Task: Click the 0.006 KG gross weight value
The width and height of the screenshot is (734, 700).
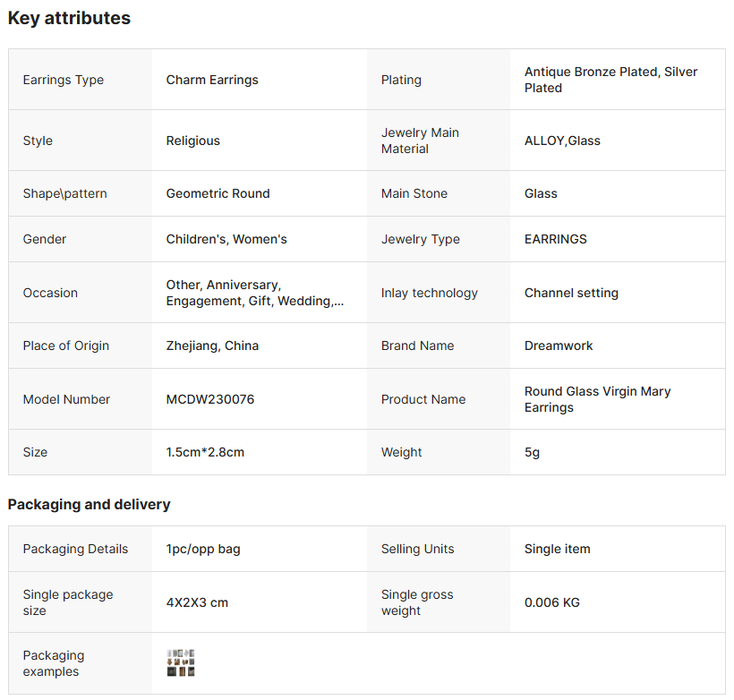Action: [x=551, y=602]
